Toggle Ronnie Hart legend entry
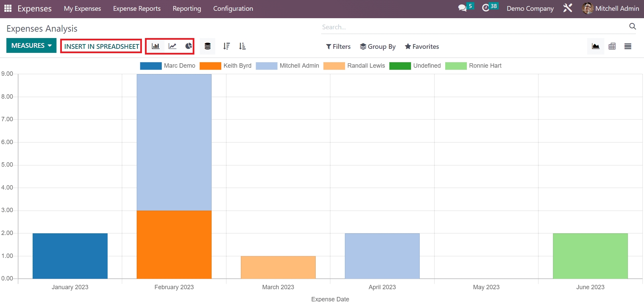 [485, 66]
